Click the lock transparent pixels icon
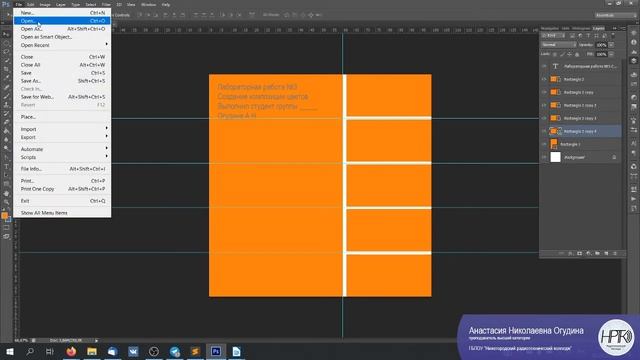 click(x=555, y=54)
